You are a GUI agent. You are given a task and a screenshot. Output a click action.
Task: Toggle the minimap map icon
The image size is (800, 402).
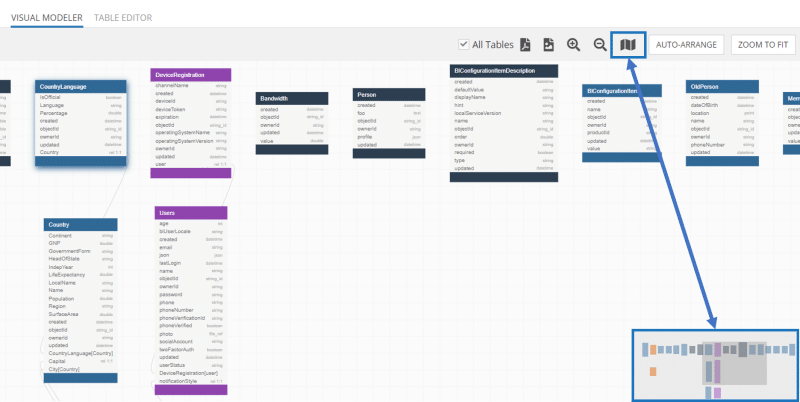(627, 45)
